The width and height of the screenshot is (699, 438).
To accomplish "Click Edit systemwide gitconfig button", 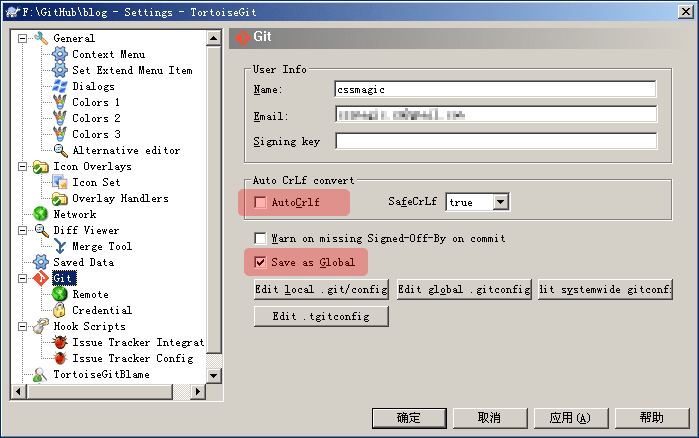I will (x=605, y=290).
